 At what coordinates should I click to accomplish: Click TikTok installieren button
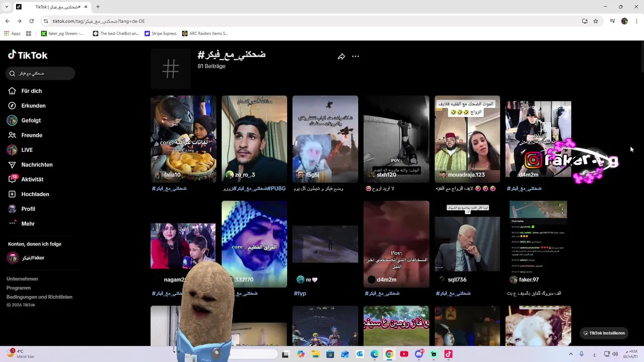coord(604,333)
